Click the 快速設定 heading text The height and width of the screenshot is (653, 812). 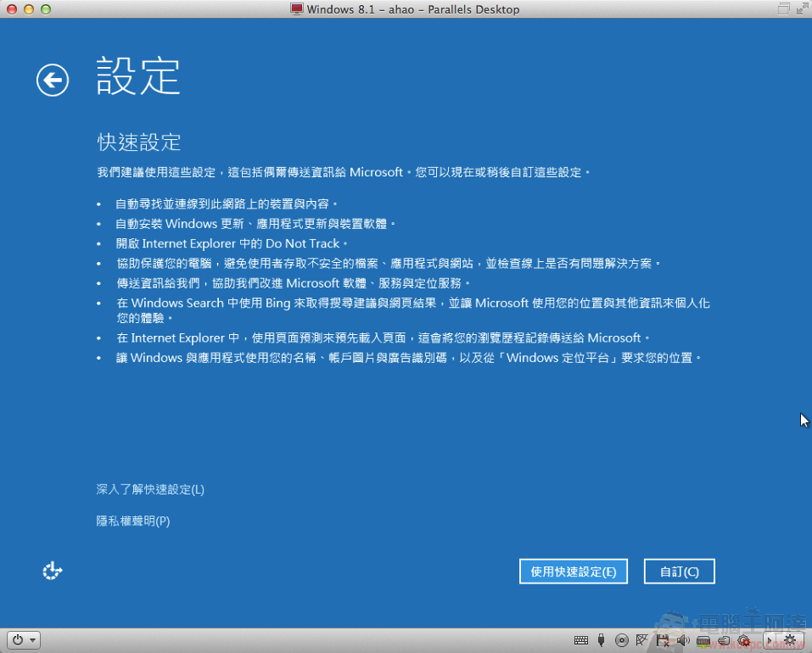point(139,142)
